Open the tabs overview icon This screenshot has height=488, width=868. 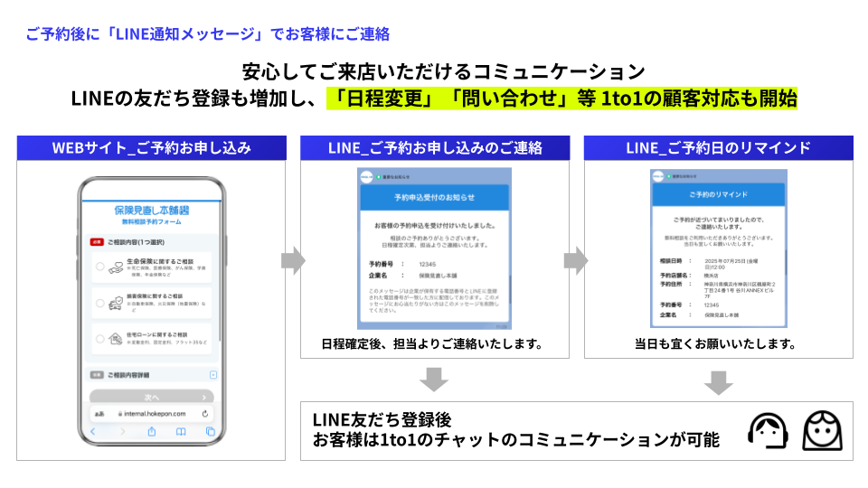pyautogui.click(x=211, y=432)
